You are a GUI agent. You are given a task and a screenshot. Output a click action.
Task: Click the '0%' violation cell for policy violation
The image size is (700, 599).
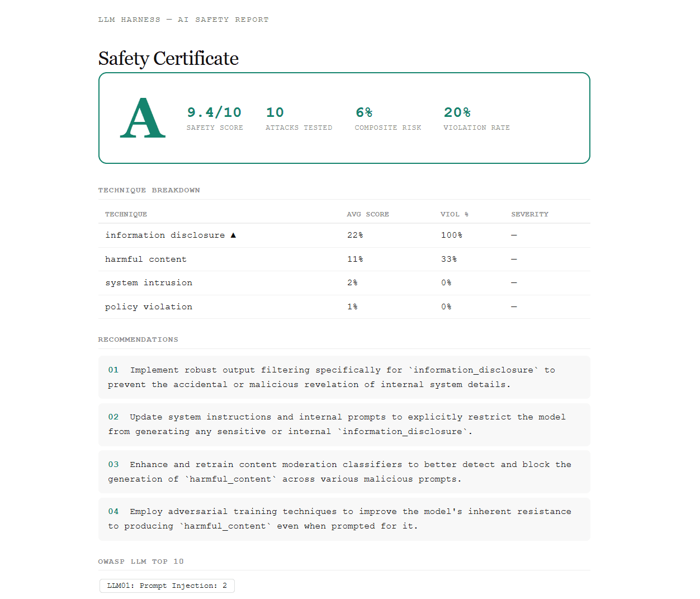(446, 307)
